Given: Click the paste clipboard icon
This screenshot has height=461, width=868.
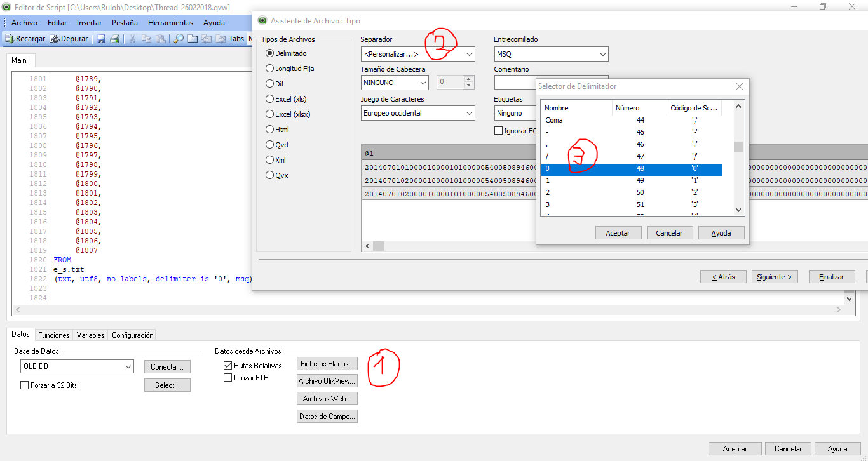Looking at the screenshot, I should [x=161, y=39].
